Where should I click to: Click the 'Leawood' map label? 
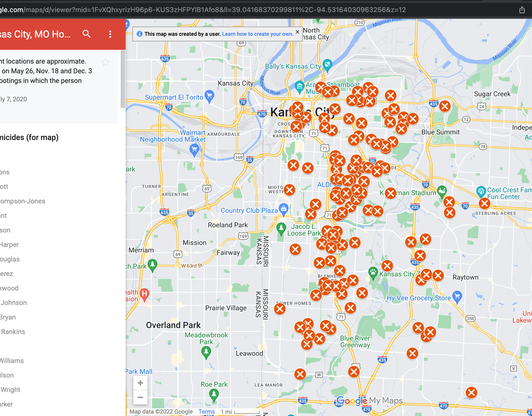[249, 353]
